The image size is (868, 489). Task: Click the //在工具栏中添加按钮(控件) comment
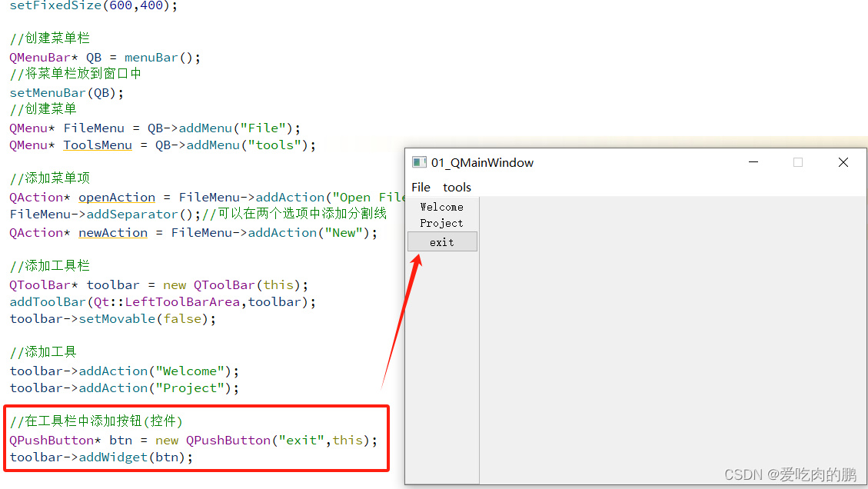96,421
